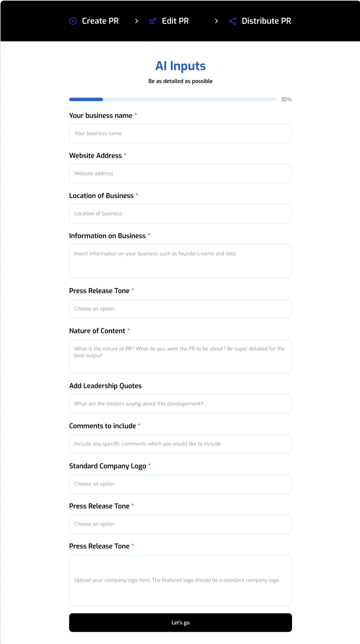Select the Location of Business input

pos(180,214)
